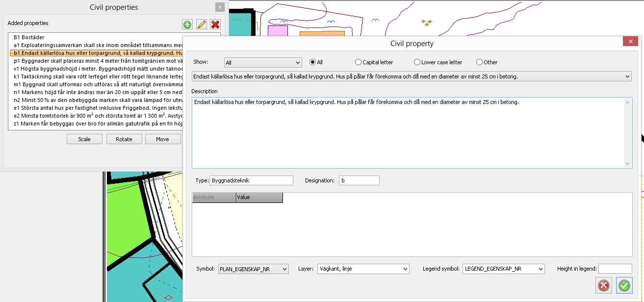Close the Civil properties panel
Viewport: 644px width, 302px height.
point(220,7)
